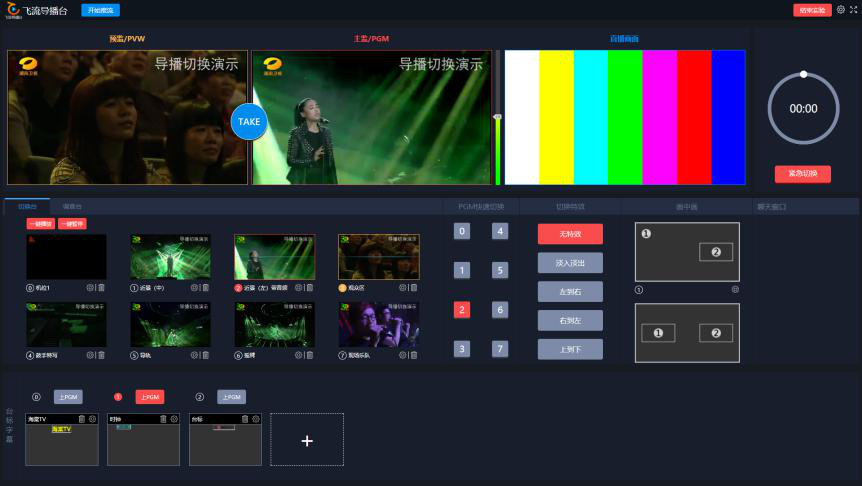Switch to the second audio mixer tab
Image resolution: width=862 pixels, height=486 pixels.
72,206
